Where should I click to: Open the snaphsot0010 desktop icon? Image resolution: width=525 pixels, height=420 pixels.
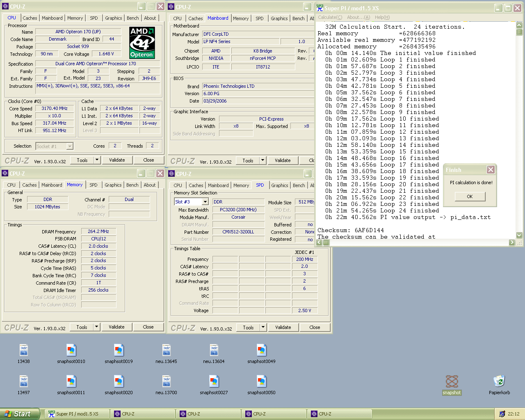(71, 351)
